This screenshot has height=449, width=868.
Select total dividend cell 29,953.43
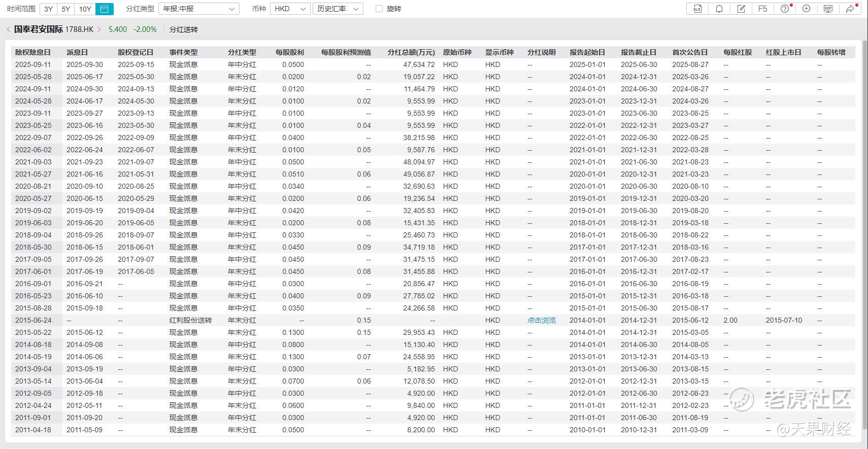pyautogui.click(x=419, y=332)
